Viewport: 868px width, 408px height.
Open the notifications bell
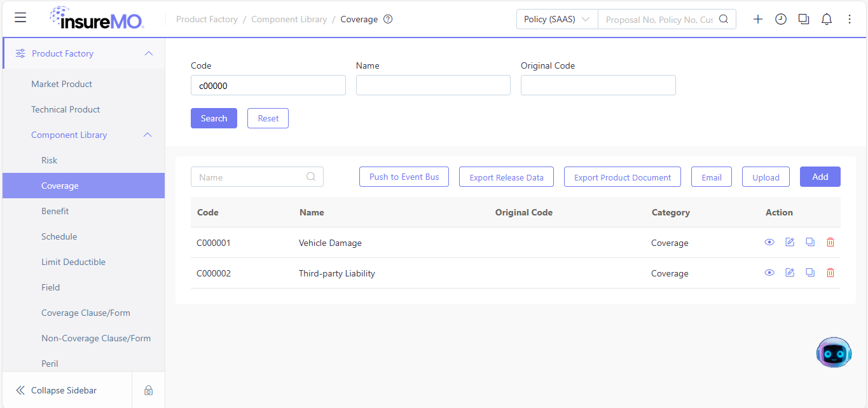pyautogui.click(x=827, y=19)
